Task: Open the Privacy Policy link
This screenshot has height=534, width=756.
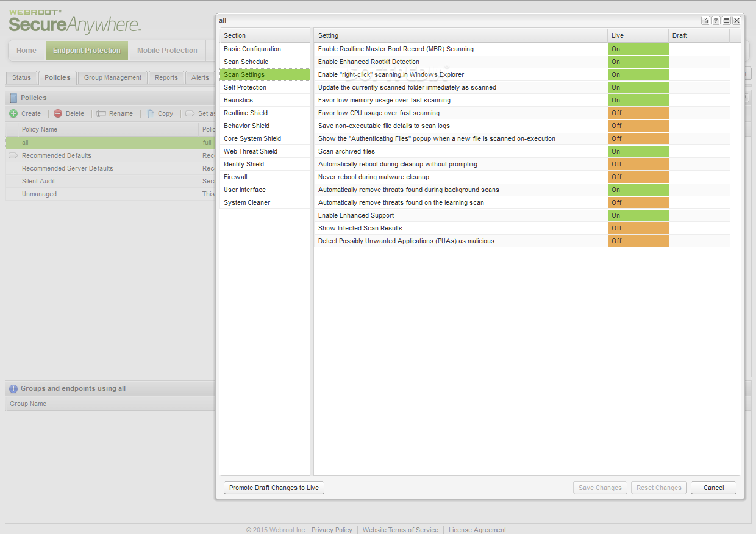Action: click(332, 530)
